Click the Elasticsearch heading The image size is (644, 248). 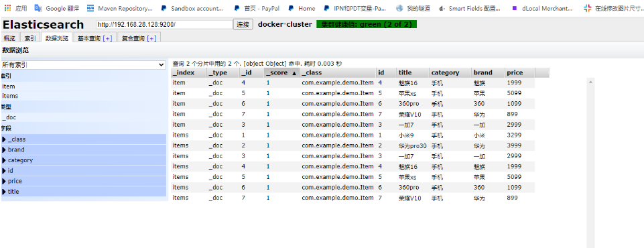pos(43,25)
